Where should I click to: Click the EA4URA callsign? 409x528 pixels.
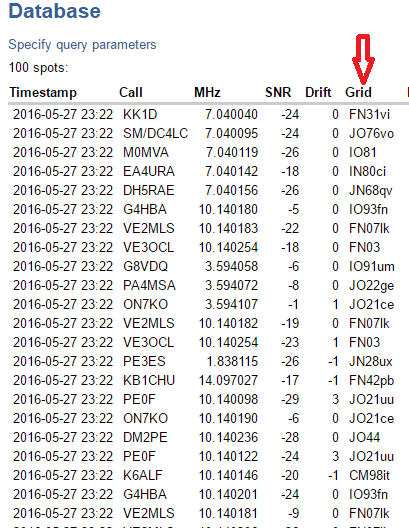tap(149, 171)
